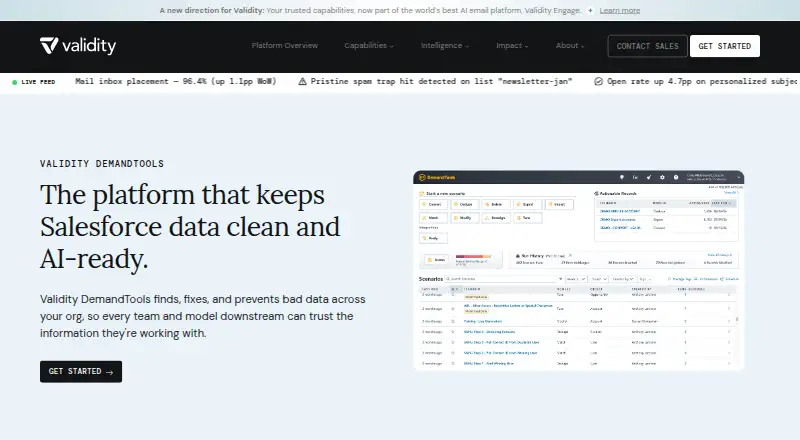Click the settings gear icon in the DemandTools screenshot header
The image size is (800, 440).
662,177
